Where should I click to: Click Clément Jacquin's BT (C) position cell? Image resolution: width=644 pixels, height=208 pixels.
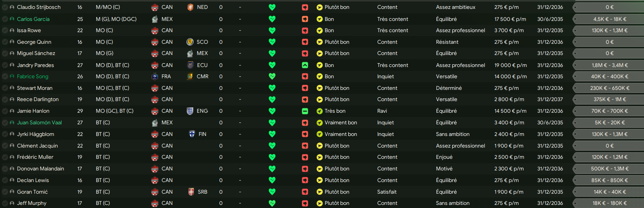point(103,146)
